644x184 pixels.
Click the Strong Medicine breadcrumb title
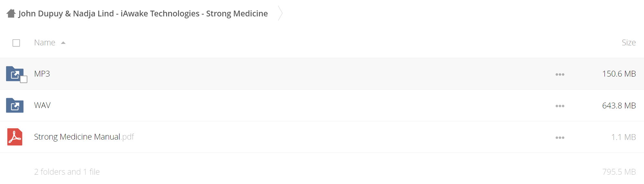(x=143, y=14)
